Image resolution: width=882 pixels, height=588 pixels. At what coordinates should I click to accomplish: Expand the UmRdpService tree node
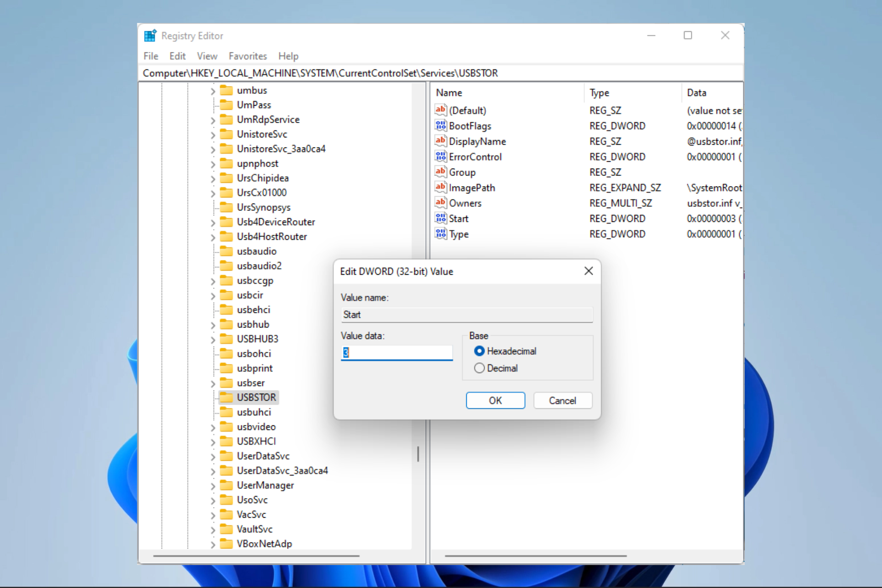(x=213, y=120)
